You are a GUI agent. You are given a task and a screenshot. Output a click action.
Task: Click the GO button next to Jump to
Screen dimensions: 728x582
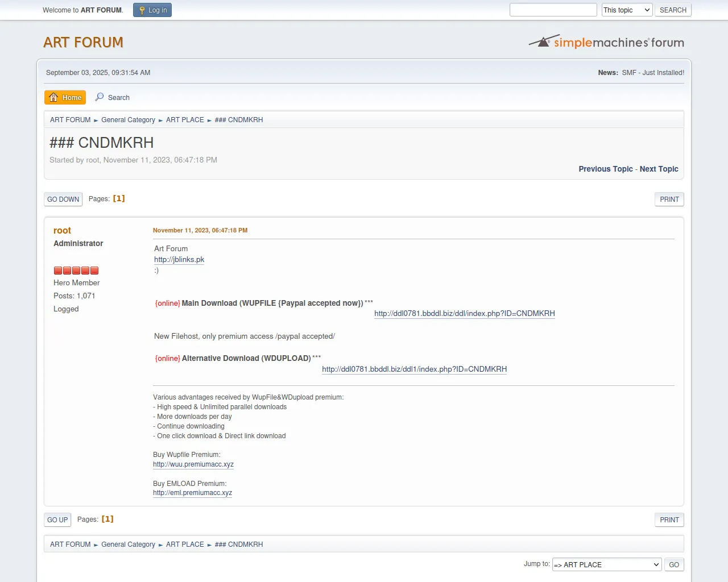[x=674, y=565]
